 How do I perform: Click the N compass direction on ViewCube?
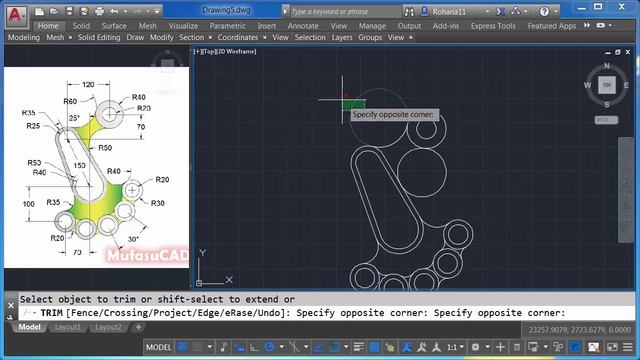click(607, 66)
